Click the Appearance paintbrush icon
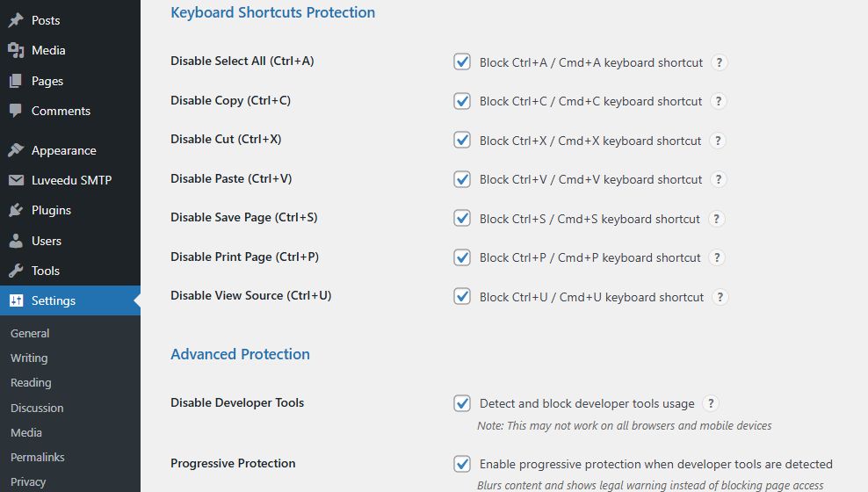The height and width of the screenshot is (492, 868). (x=16, y=150)
